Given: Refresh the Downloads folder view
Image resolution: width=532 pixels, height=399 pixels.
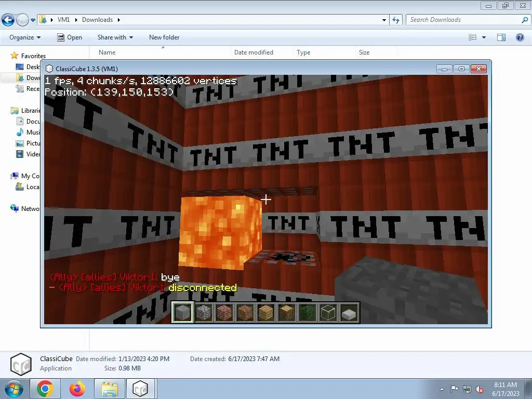Looking at the screenshot, I should pyautogui.click(x=396, y=20).
